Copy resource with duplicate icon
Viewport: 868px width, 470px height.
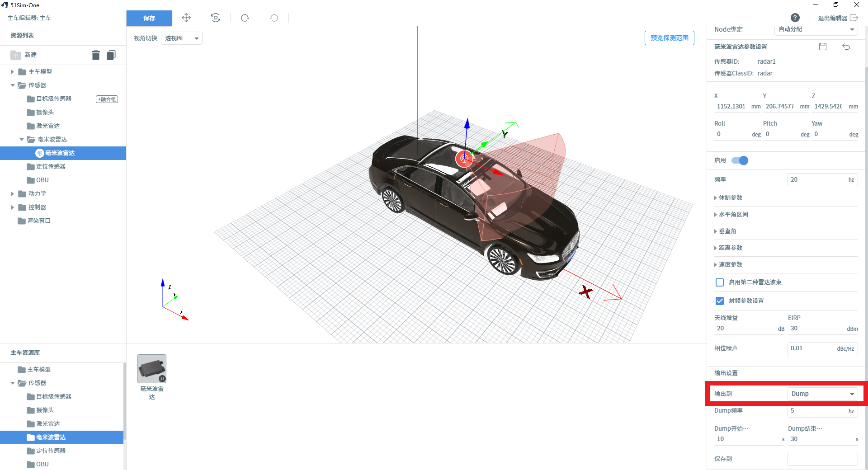(x=111, y=55)
